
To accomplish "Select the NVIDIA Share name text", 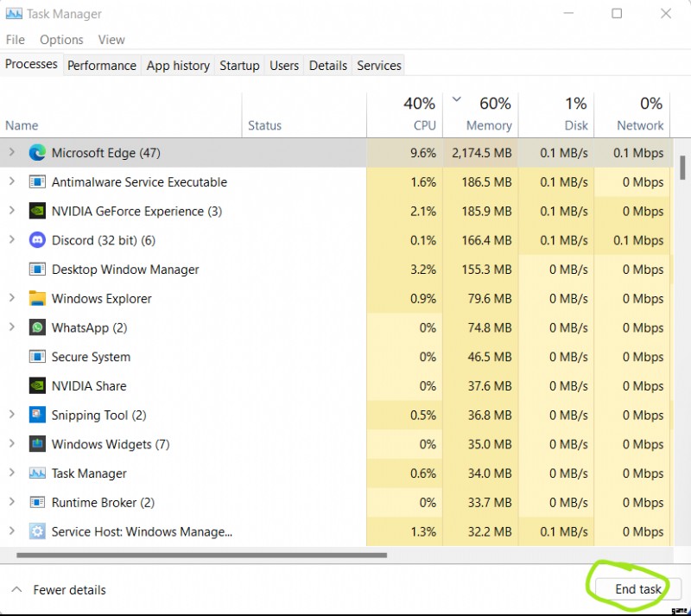I will [x=89, y=385].
